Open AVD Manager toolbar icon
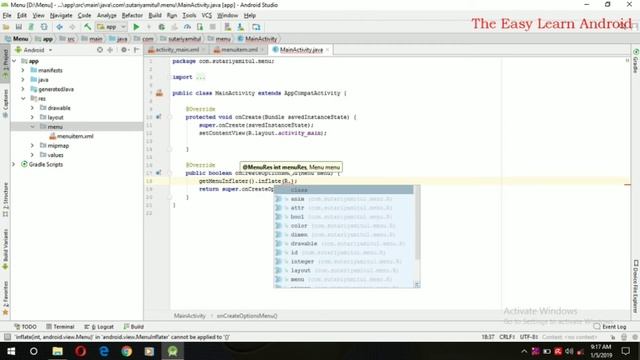The image size is (640, 360). click(228, 27)
